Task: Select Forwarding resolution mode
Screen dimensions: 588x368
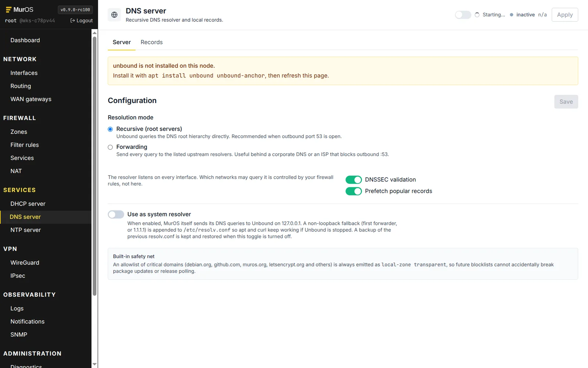Action: tap(110, 147)
